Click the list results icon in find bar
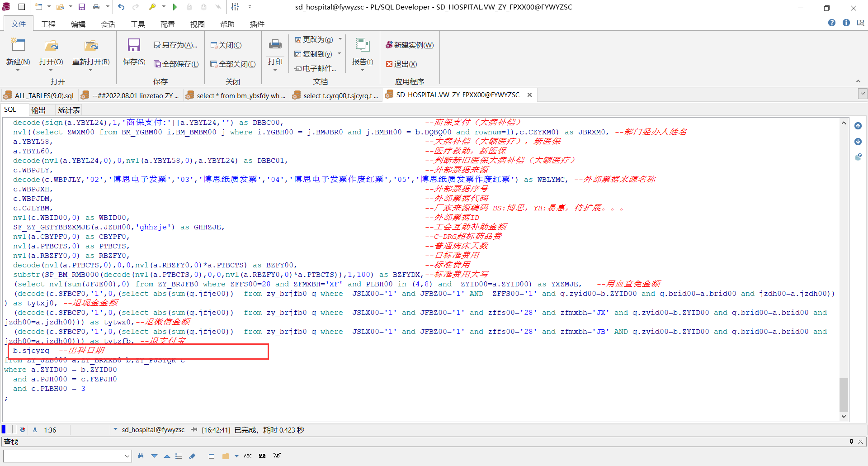 point(179,456)
